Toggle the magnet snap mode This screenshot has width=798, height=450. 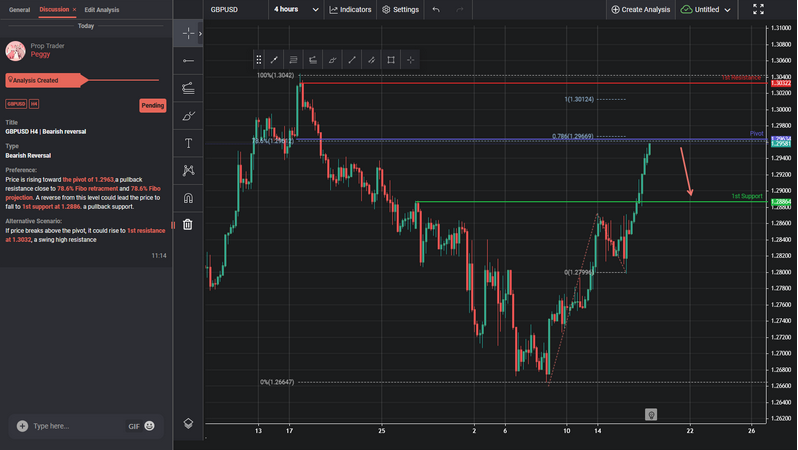pyautogui.click(x=188, y=198)
